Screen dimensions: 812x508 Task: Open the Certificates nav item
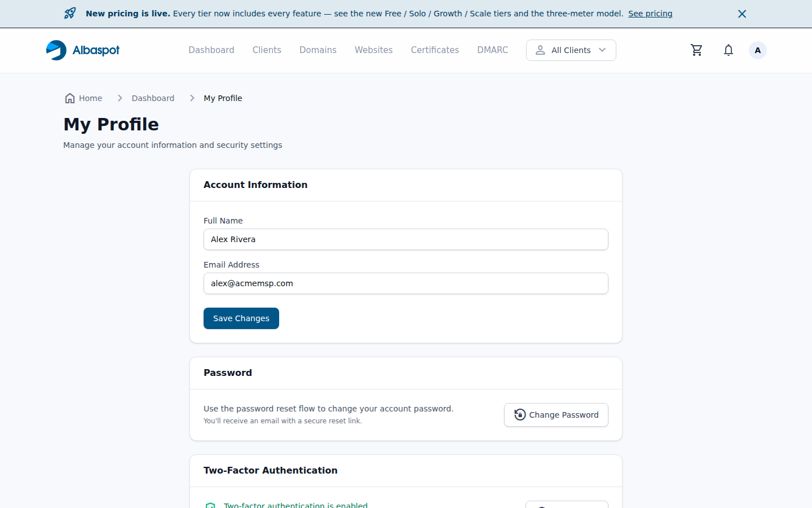(435, 50)
